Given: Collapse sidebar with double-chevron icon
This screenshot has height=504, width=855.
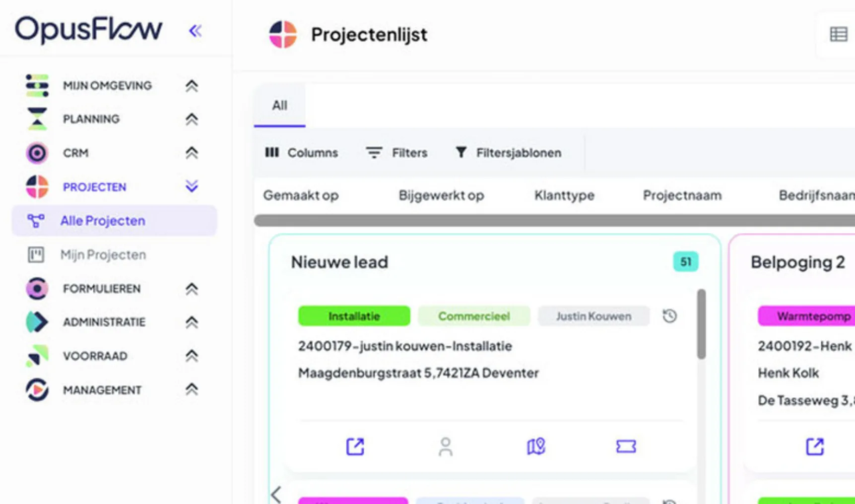Looking at the screenshot, I should (196, 31).
